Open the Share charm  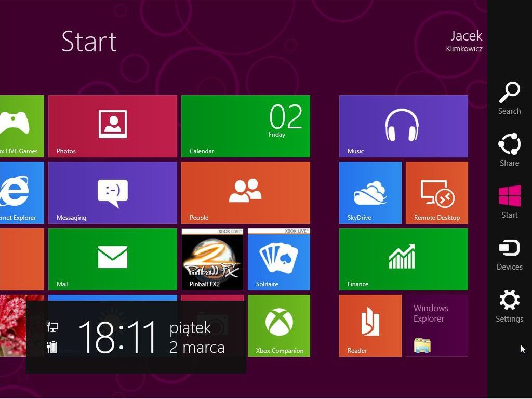[509, 150]
